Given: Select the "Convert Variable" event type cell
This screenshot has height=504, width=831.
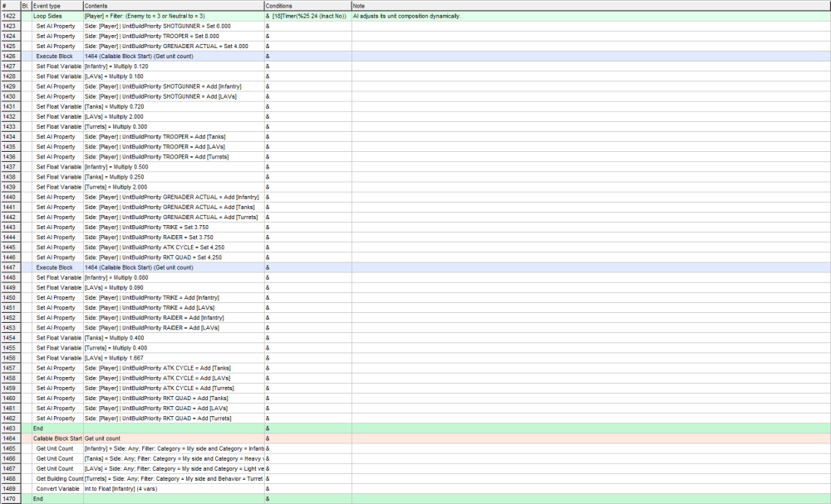Looking at the screenshot, I should tap(57, 489).
